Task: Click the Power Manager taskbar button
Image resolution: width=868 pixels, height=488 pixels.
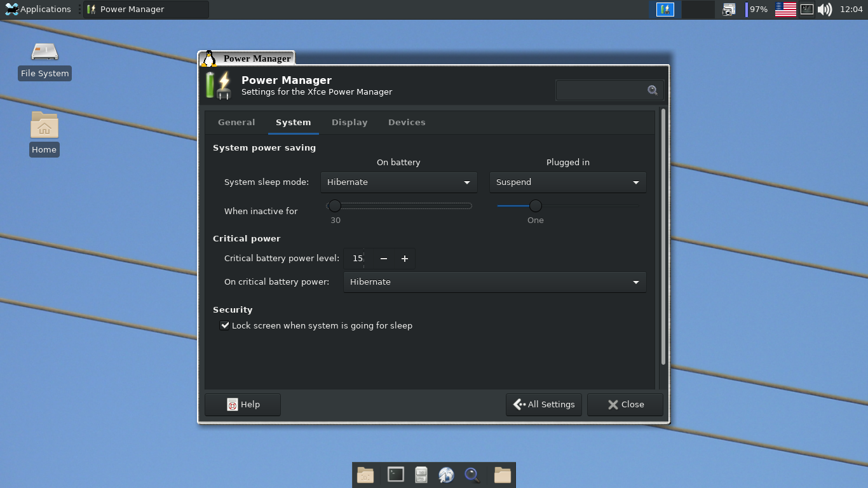Action: click(146, 9)
